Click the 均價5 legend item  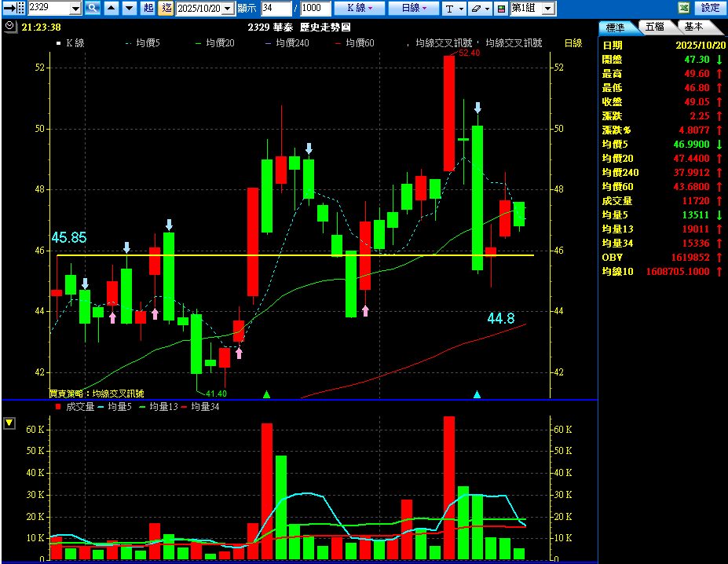(x=142, y=43)
